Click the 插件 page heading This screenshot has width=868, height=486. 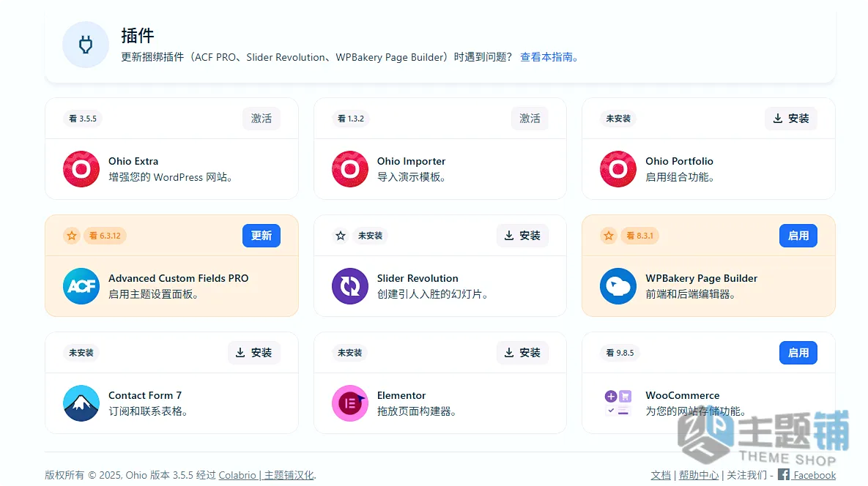pos(137,35)
